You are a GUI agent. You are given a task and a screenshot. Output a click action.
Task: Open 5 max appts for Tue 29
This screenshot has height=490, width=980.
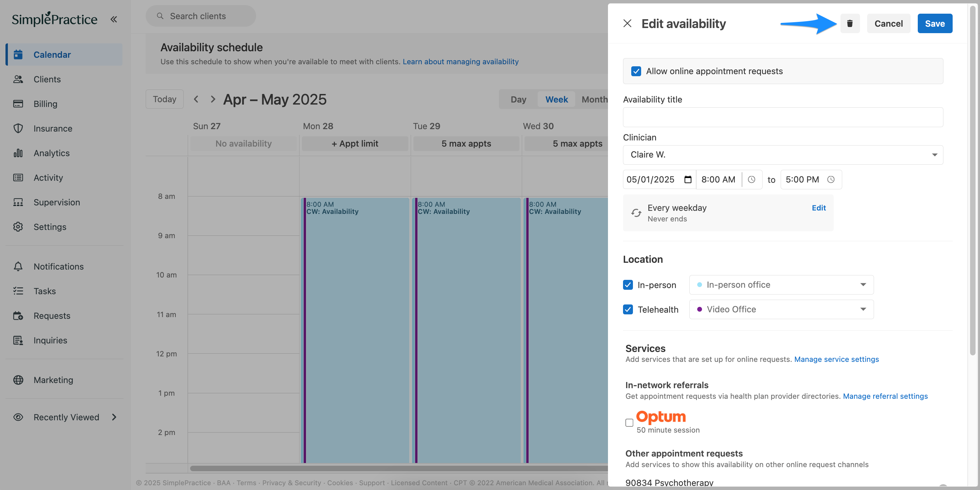[x=466, y=144]
